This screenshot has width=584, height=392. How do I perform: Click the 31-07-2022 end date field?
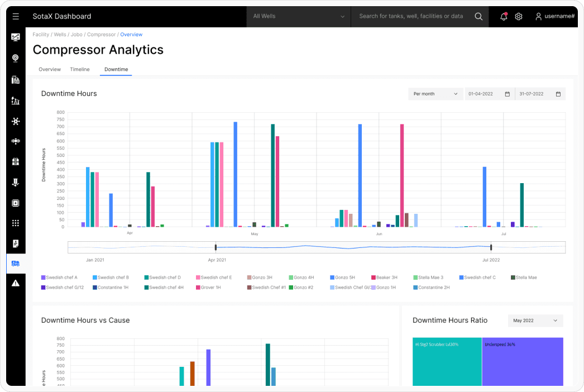pos(540,94)
